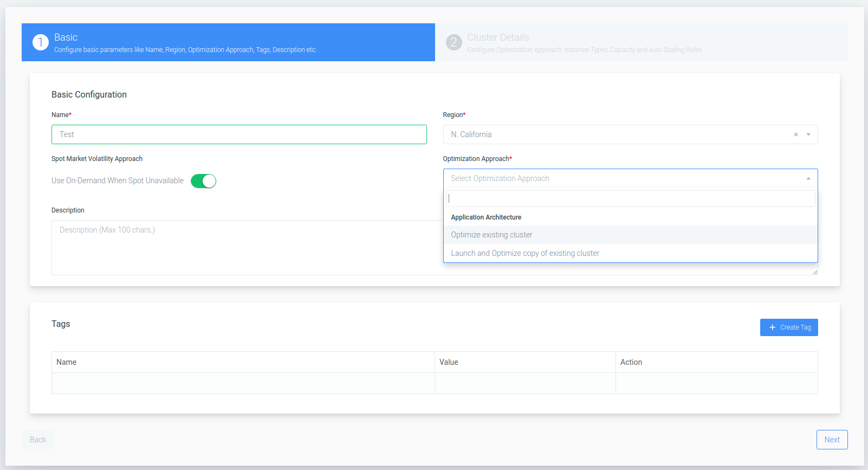The image size is (868, 470).
Task: Toggle Use On-Demand When Spot Unavailable
Action: [x=203, y=181]
